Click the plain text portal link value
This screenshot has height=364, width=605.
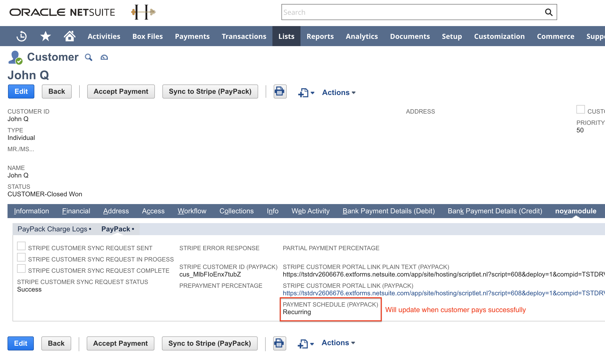click(x=444, y=274)
